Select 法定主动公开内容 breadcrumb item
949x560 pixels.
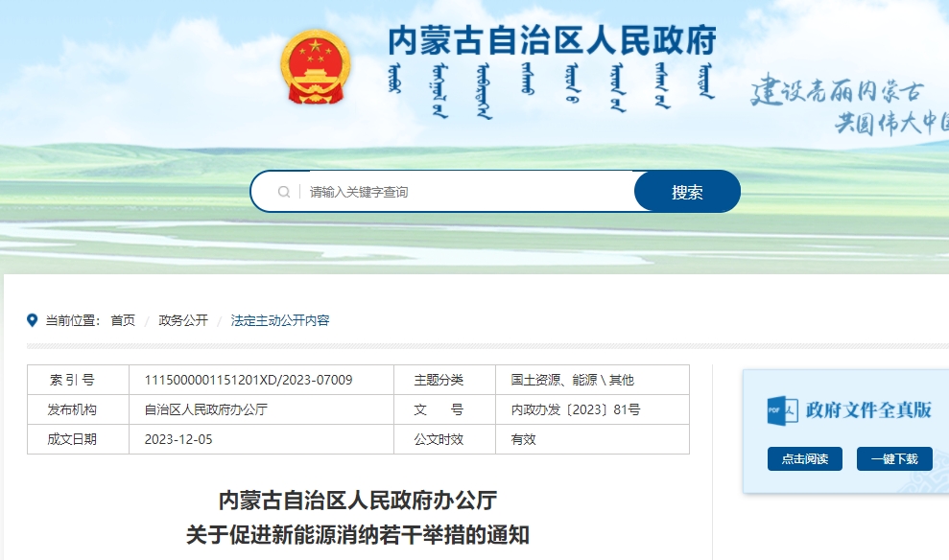pos(280,320)
